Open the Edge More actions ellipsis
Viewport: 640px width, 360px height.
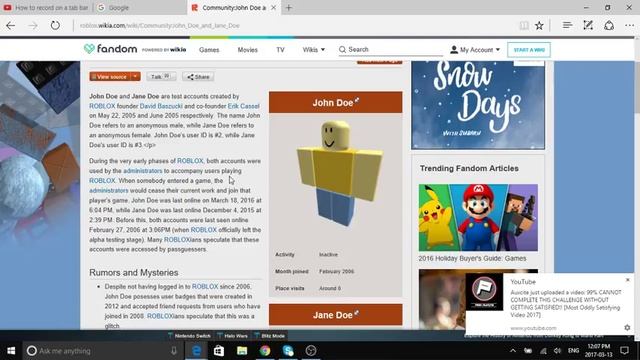pos(629,25)
